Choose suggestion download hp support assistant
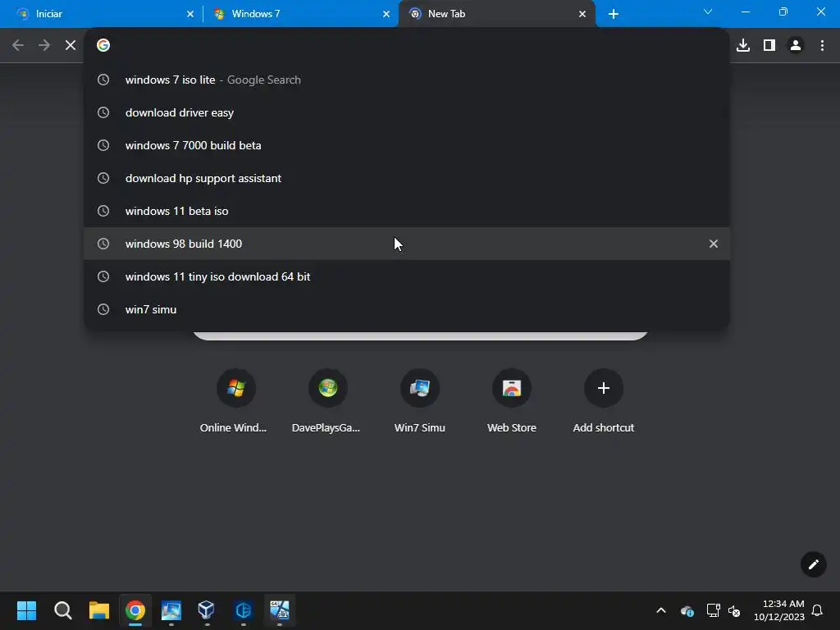Viewport: 840px width, 630px height. pyautogui.click(x=407, y=178)
